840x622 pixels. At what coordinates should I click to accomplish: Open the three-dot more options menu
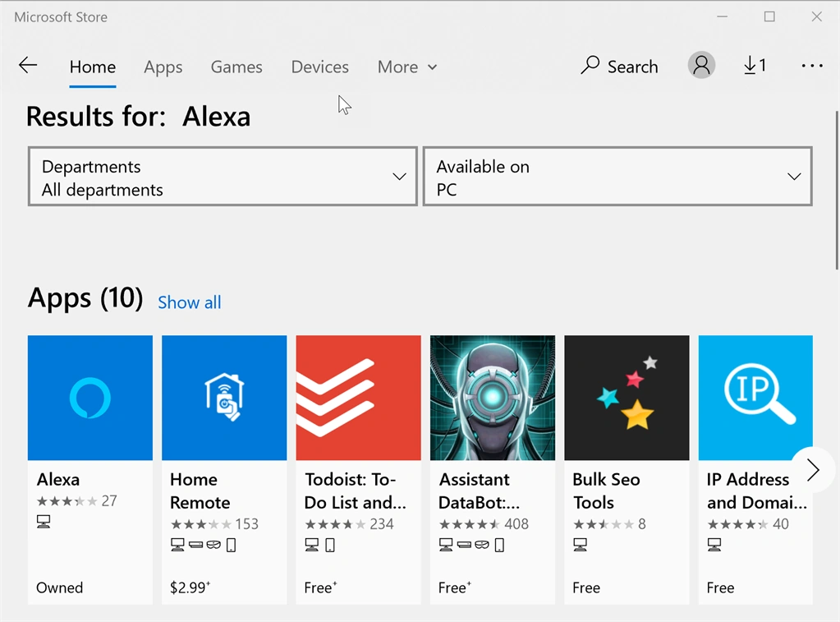coord(812,66)
